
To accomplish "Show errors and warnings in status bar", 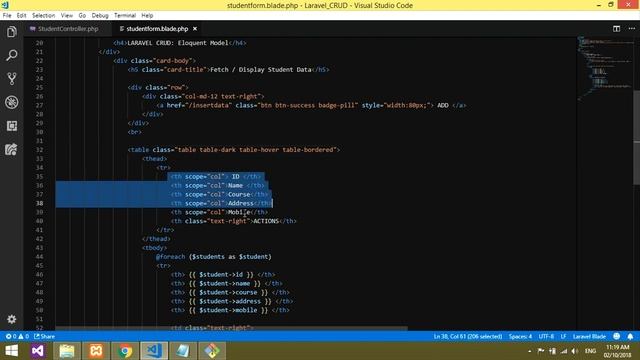I will tap(17, 336).
